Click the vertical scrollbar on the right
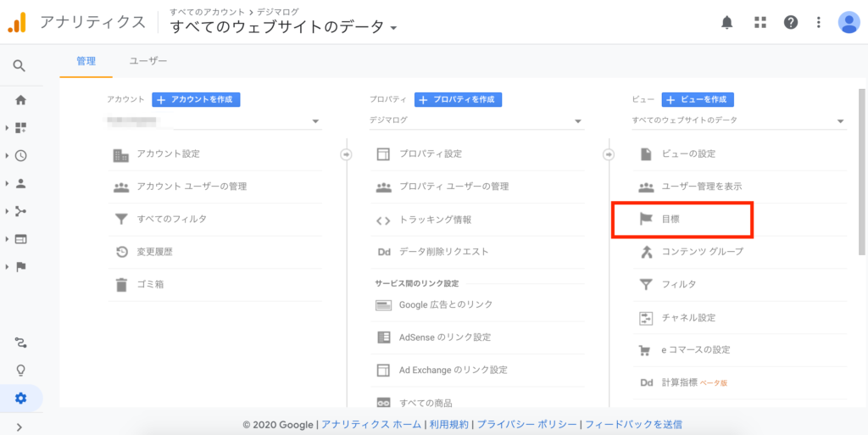 click(x=862, y=170)
